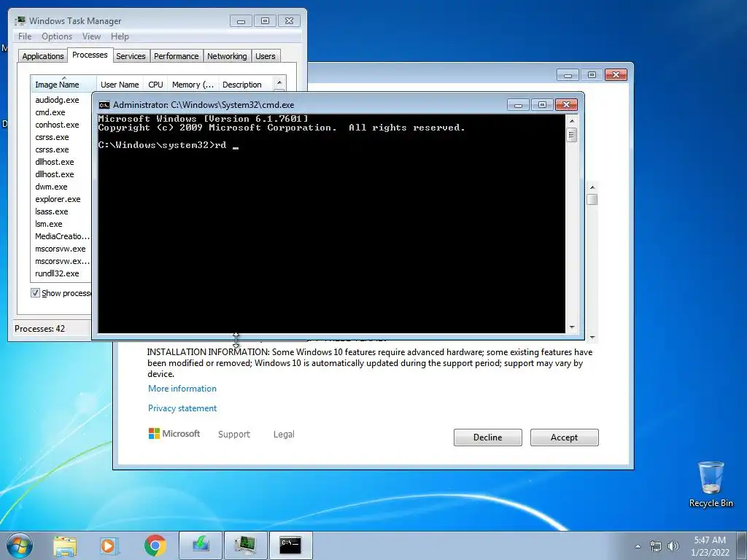Select the rundll32.exe process row
The width and height of the screenshot is (747, 560).
point(61,273)
